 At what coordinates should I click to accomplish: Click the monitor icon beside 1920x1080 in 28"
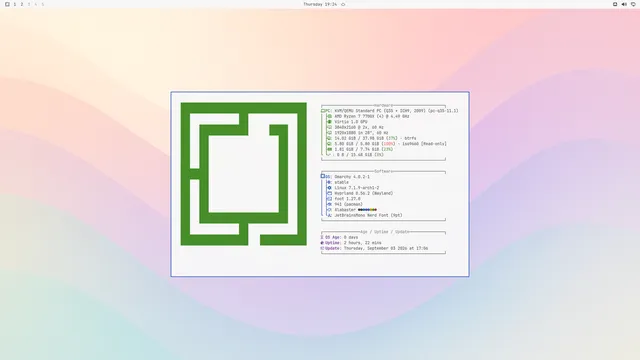329,133
